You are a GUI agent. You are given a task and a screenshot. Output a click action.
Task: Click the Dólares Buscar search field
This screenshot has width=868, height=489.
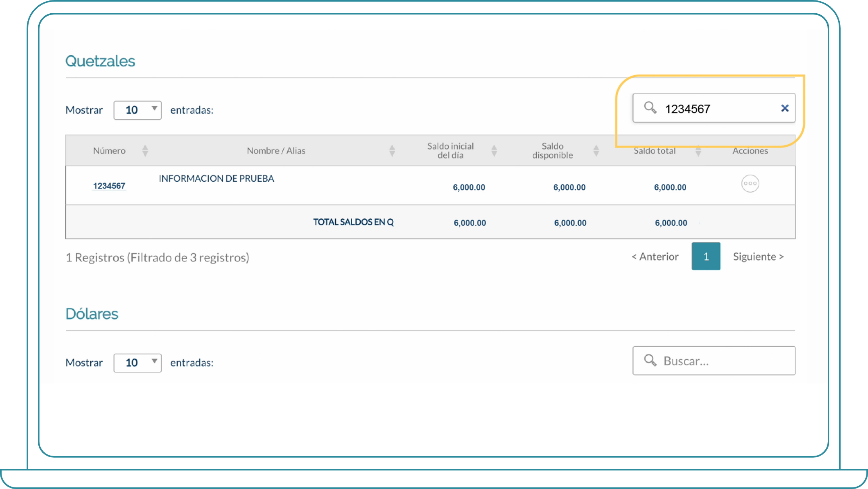coord(714,361)
